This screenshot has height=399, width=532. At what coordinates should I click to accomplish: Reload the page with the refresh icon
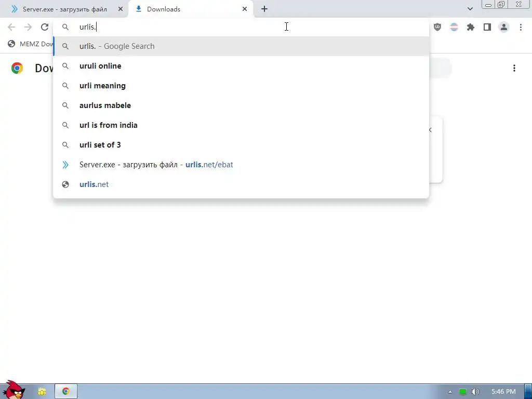pos(45,27)
